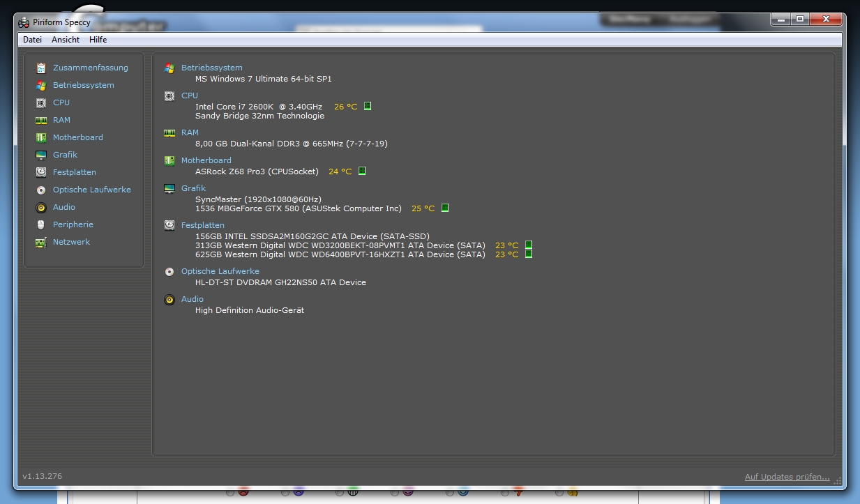The height and width of the screenshot is (504, 860).
Task: Select Zusammenfassung in the sidebar
Action: click(x=91, y=68)
